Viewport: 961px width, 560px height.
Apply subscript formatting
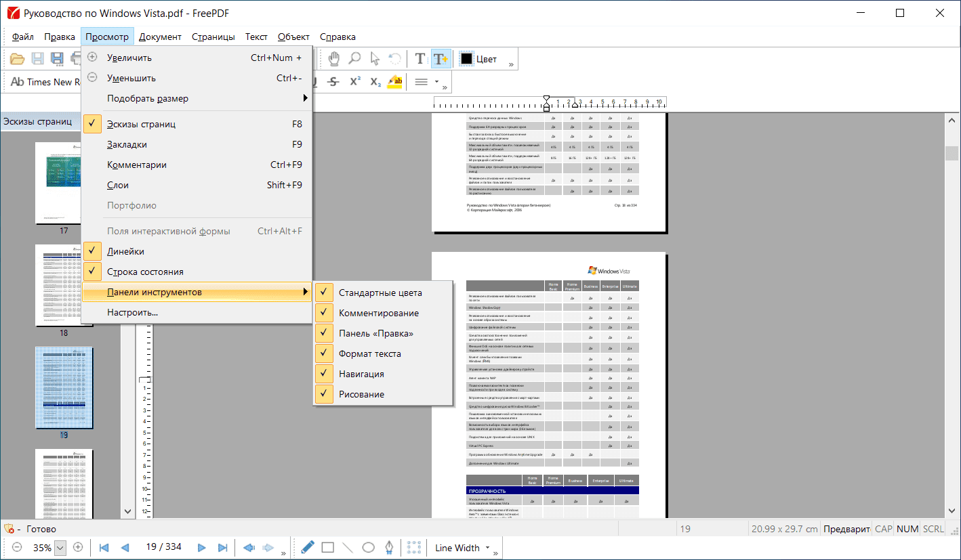[x=375, y=82]
